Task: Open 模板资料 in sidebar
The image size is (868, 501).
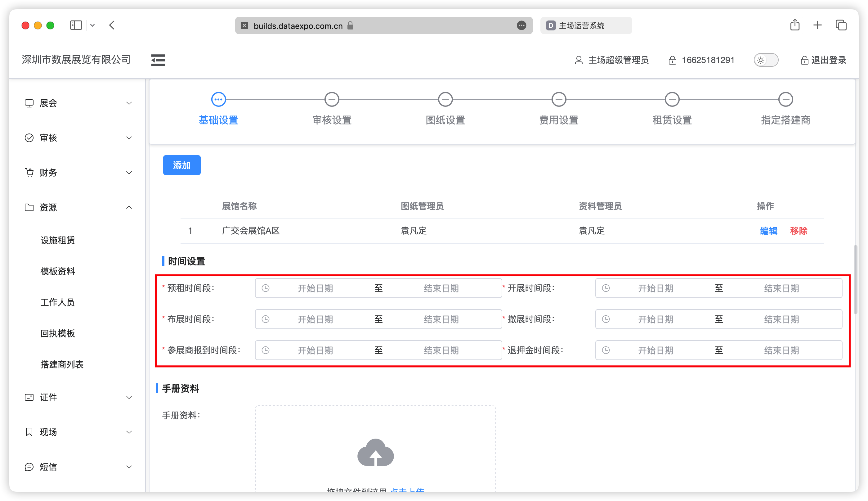Action: pos(57,271)
